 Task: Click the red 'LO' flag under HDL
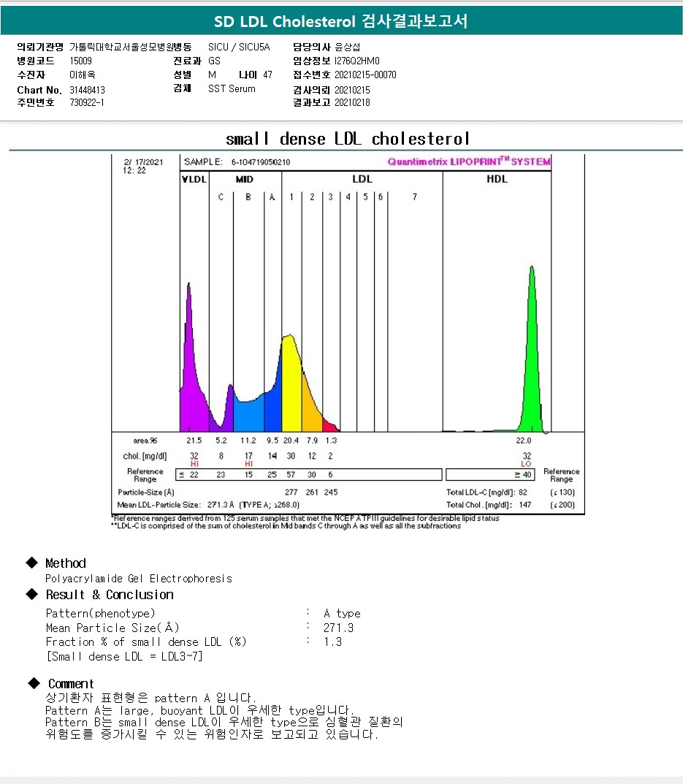click(x=527, y=464)
